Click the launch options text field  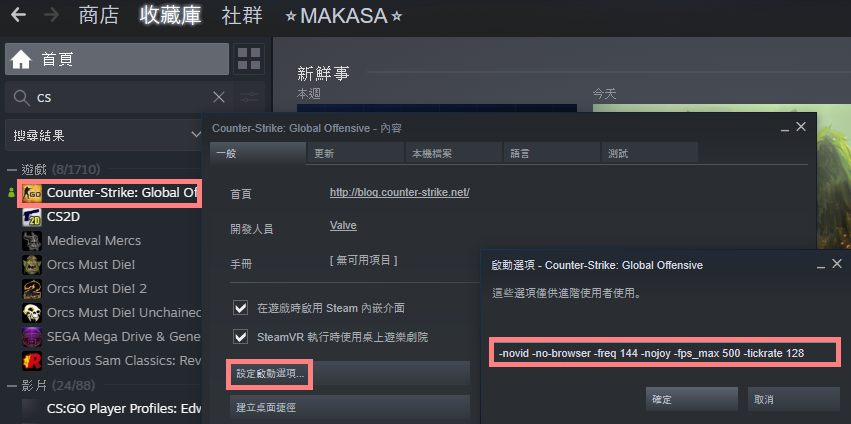(x=665, y=353)
